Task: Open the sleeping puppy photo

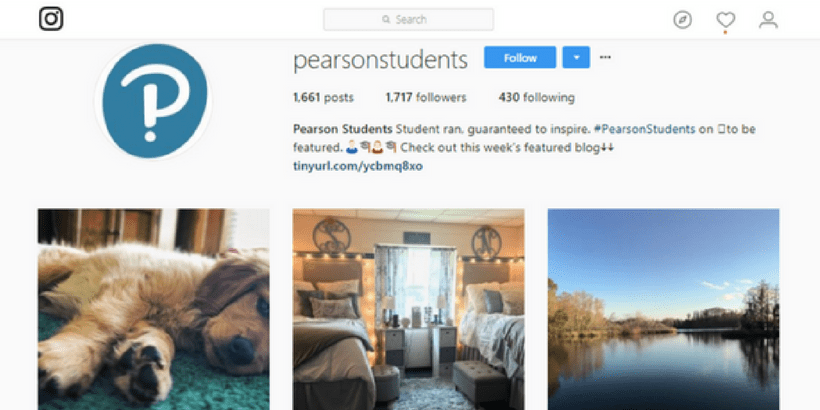Action: [154, 310]
